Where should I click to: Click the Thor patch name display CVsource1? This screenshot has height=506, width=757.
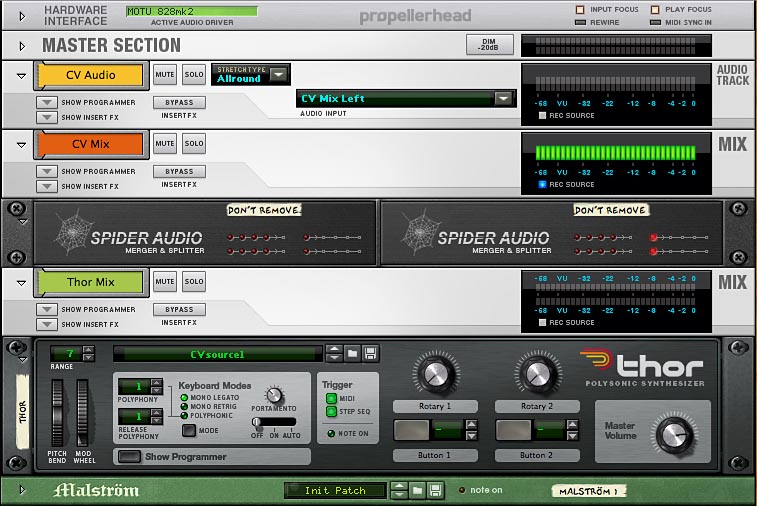pos(217,354)
